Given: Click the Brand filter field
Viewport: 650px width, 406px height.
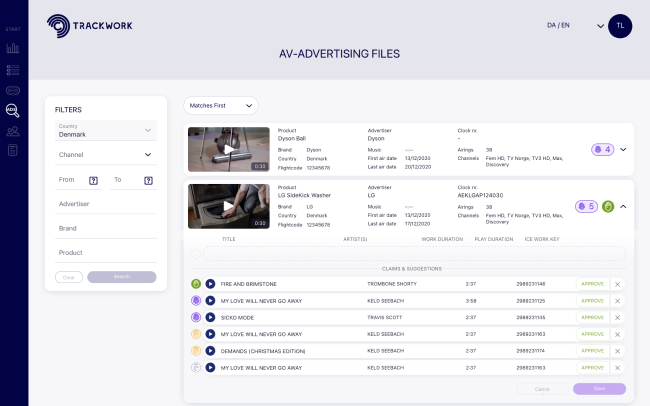Looking at the screenshot, I should click(x=106, y=229).
